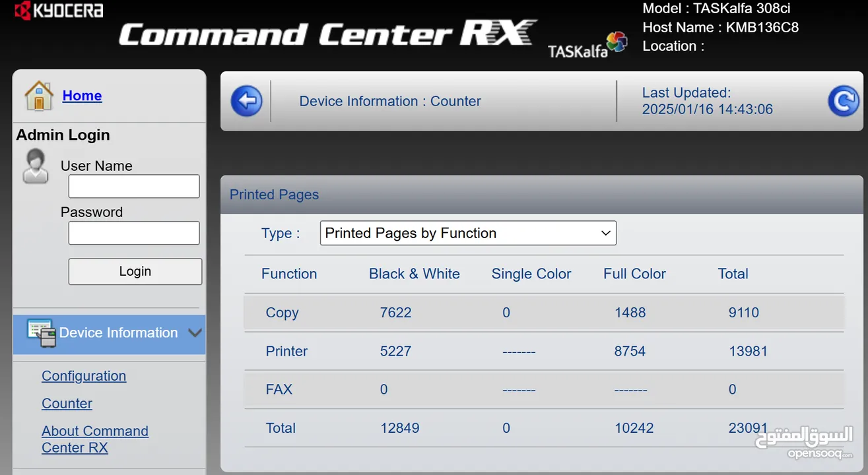Click the Black & White column header
The image size is (868, 475).
[415, 274]
